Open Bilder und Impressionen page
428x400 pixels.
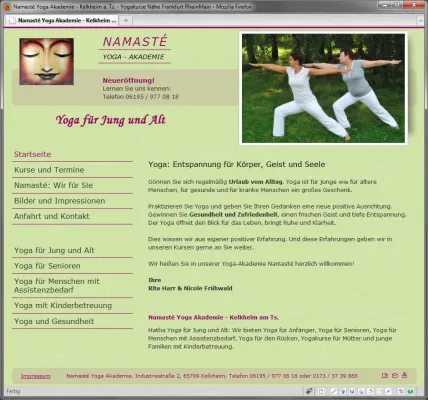(59, 201)
